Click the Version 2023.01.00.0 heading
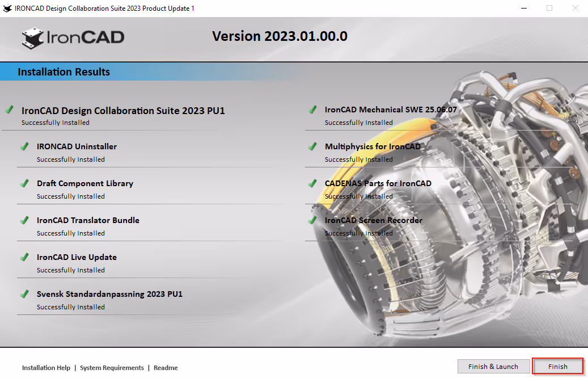588x378 pixels. 280,36
